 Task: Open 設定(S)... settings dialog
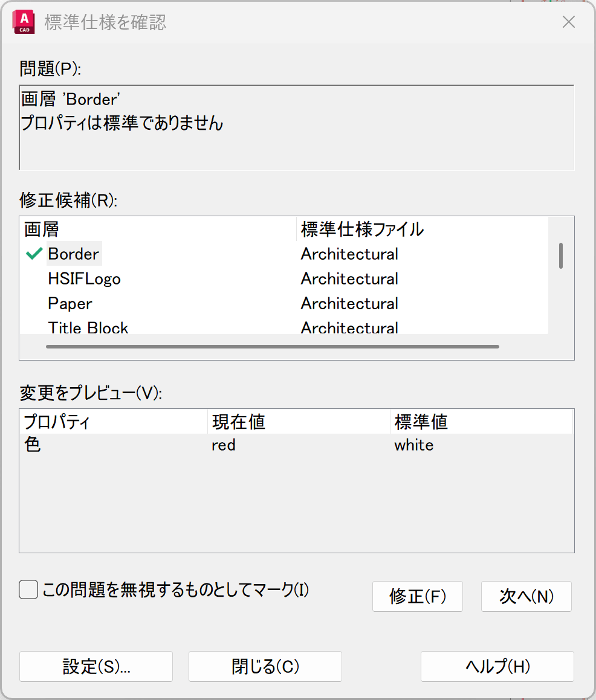tap(96, 666)
